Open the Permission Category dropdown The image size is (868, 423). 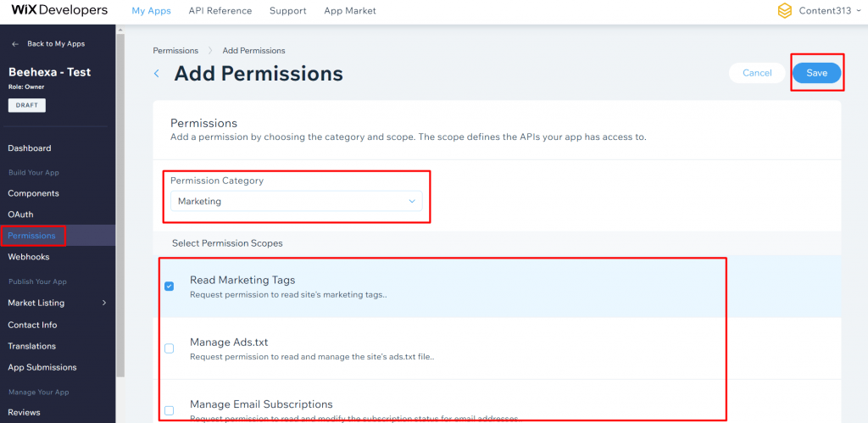(x=295, y=201)
